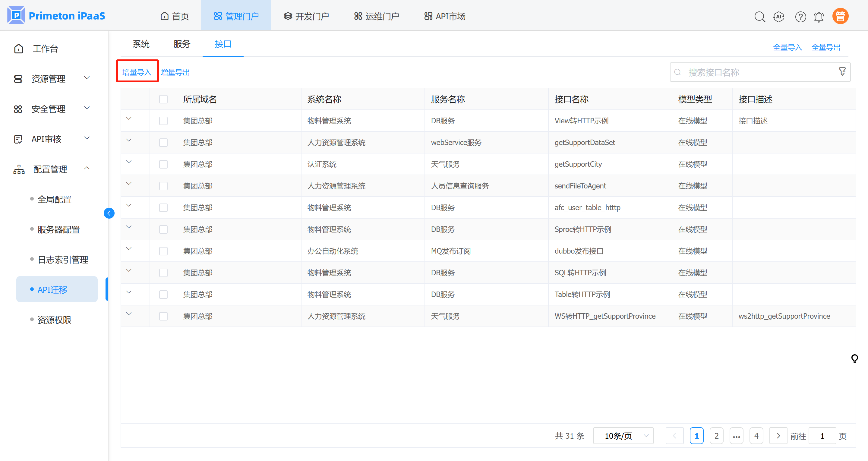Click the lightbulb icon at right edge
This screenshot has width=868, height=461.
854,358
